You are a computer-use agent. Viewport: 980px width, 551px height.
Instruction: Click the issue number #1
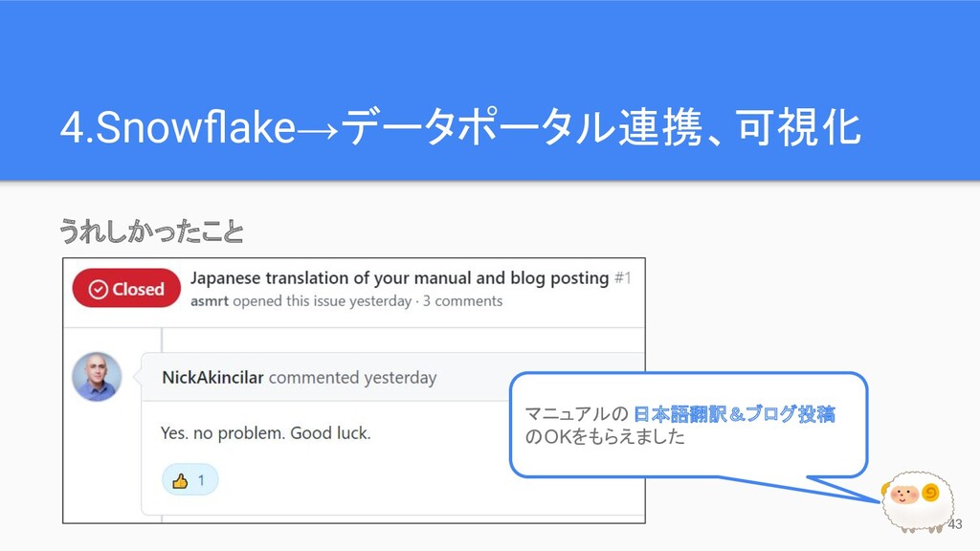pyautogui.click(x=622, y=278)
